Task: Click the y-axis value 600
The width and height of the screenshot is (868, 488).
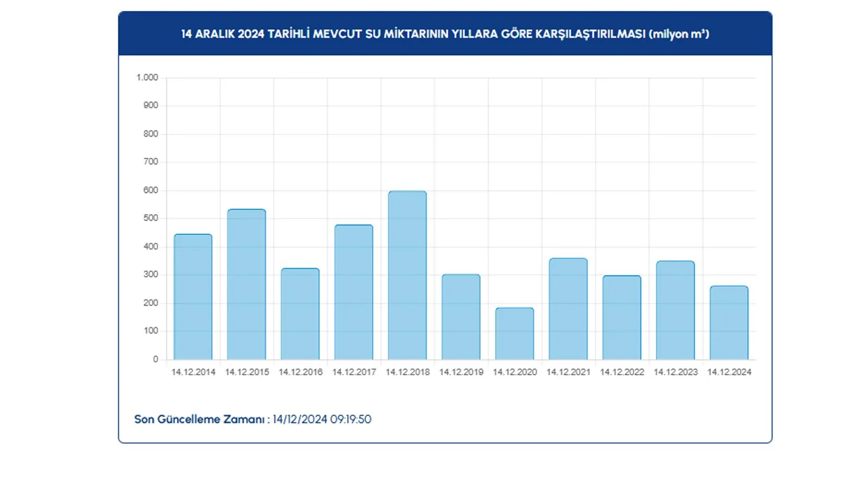Action: click(x=151, y=190)
